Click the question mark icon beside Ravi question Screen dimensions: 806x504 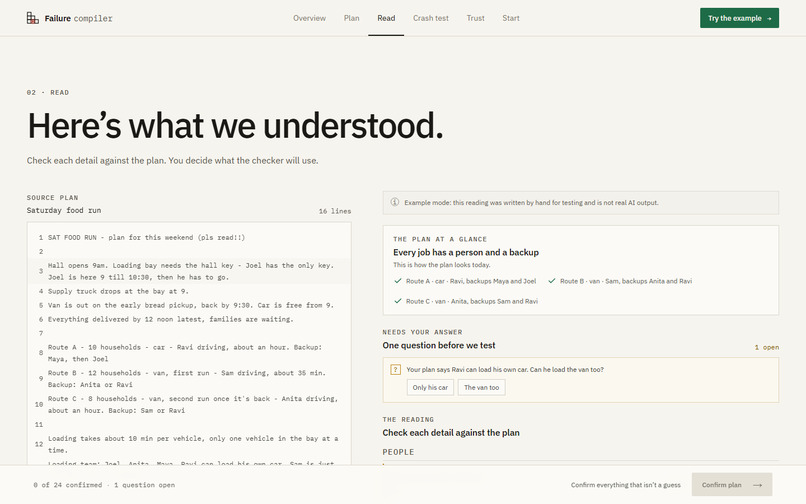tap(395, 369)
